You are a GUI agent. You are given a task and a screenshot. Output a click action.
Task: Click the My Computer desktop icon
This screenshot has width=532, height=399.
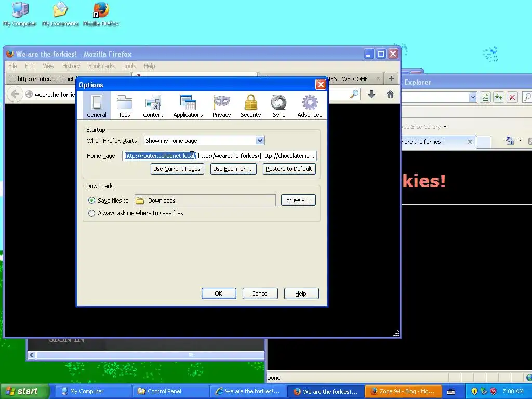coord(20,14)
